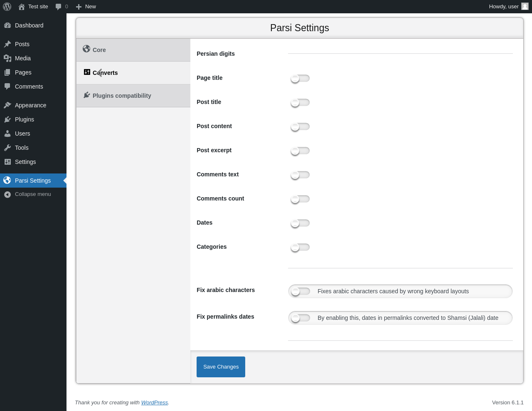
Task: Click the Save Changes button
Action: point(221,367)
